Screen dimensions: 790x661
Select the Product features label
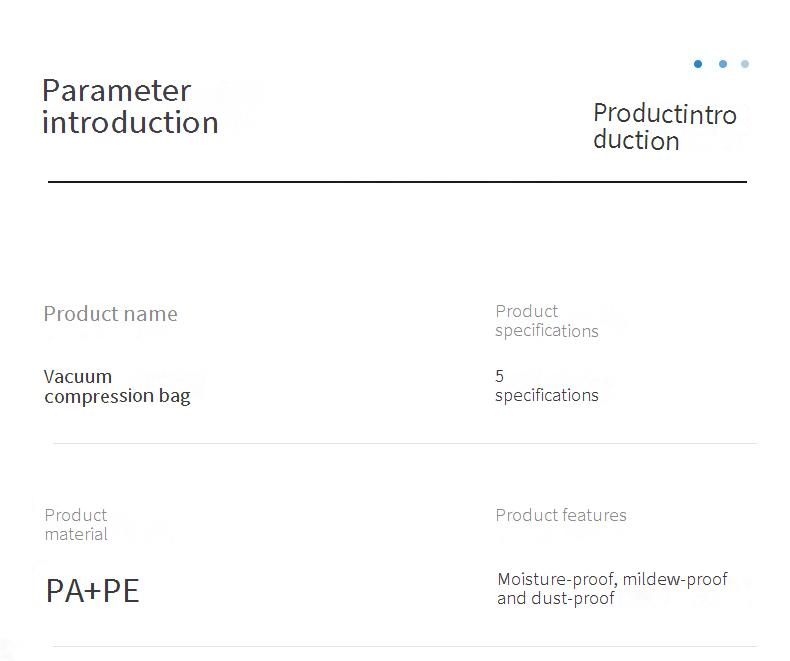pos(561,515)
